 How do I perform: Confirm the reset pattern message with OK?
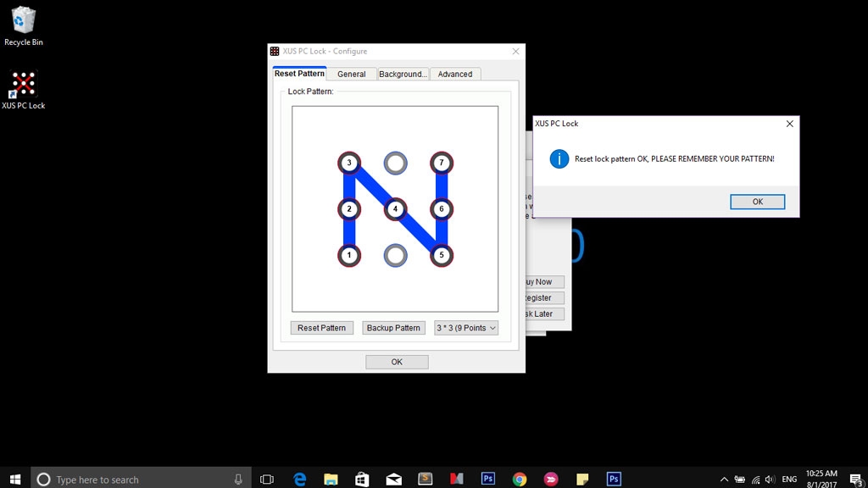(757, 202)
